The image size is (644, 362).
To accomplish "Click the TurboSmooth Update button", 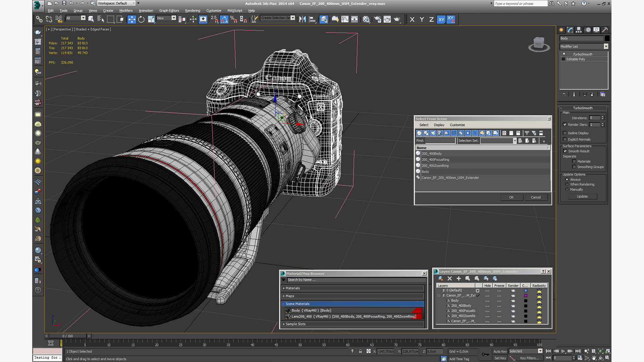I will pyautogui.click(x=582, y=196).
